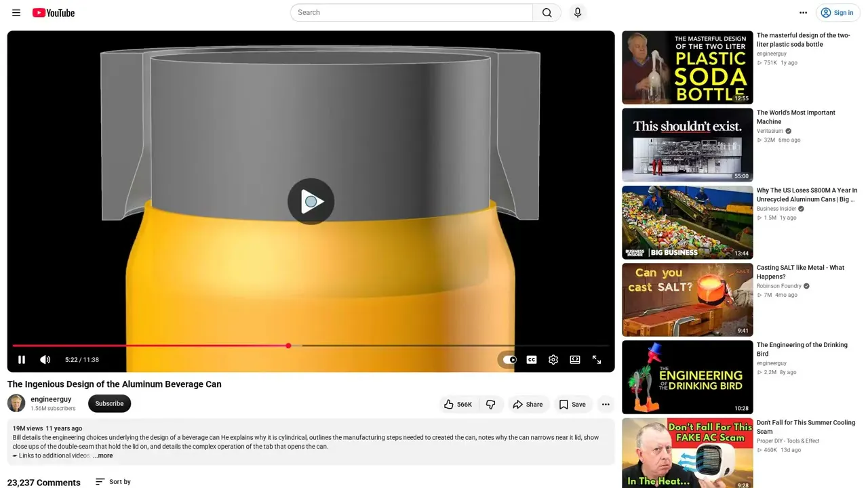Click the 23,237 Comments heading

[x=44, y=483]
